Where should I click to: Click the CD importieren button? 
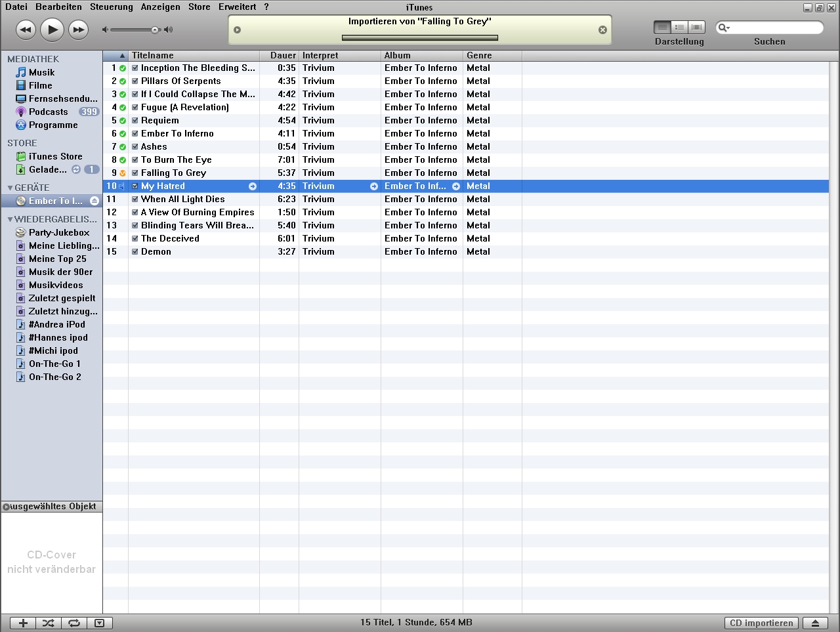[761, 623]
